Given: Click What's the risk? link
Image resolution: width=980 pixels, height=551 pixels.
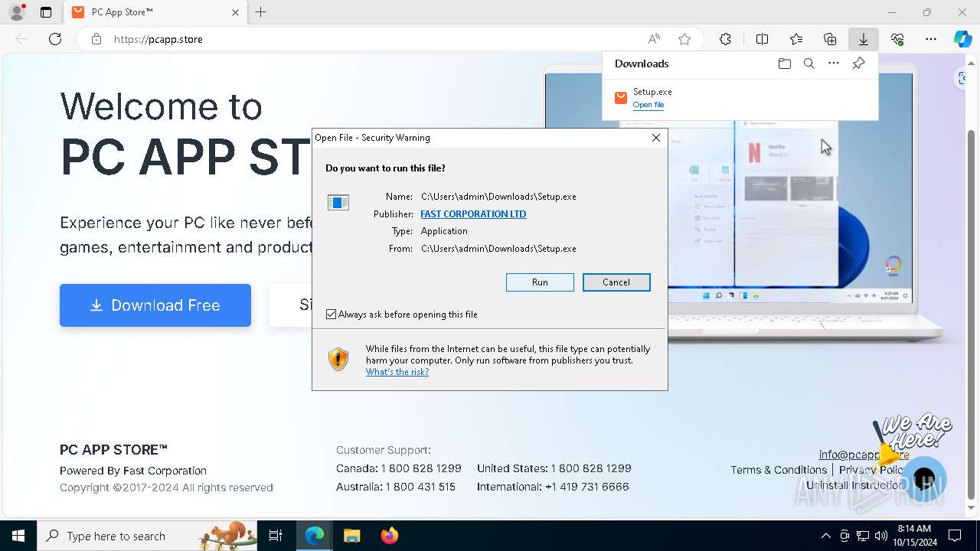Looking at the screenshot, I should tap(397, 372).
